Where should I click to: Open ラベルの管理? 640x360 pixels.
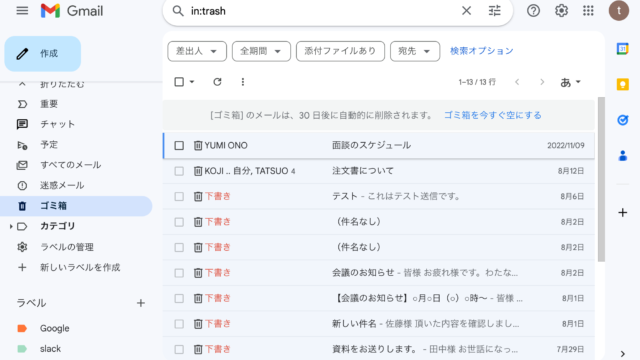coord(67,247)
